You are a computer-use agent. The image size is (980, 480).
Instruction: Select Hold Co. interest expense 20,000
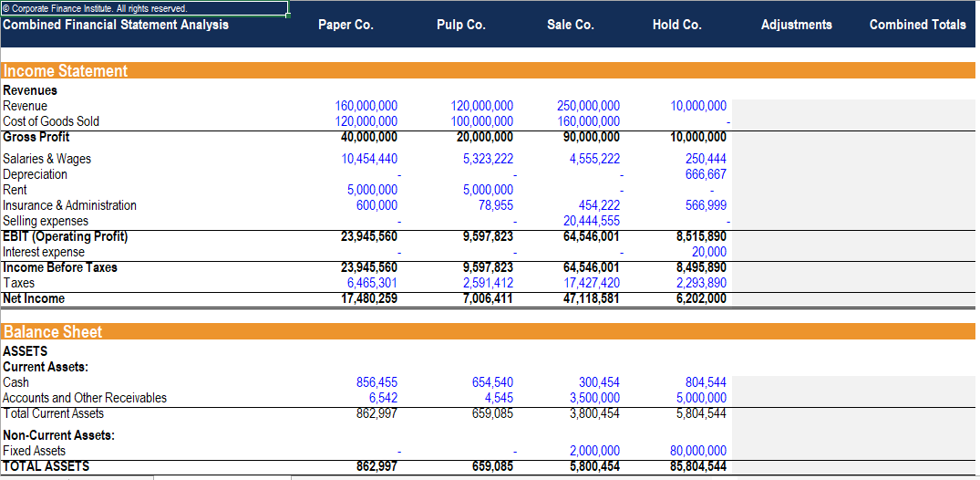coord(709,252)
